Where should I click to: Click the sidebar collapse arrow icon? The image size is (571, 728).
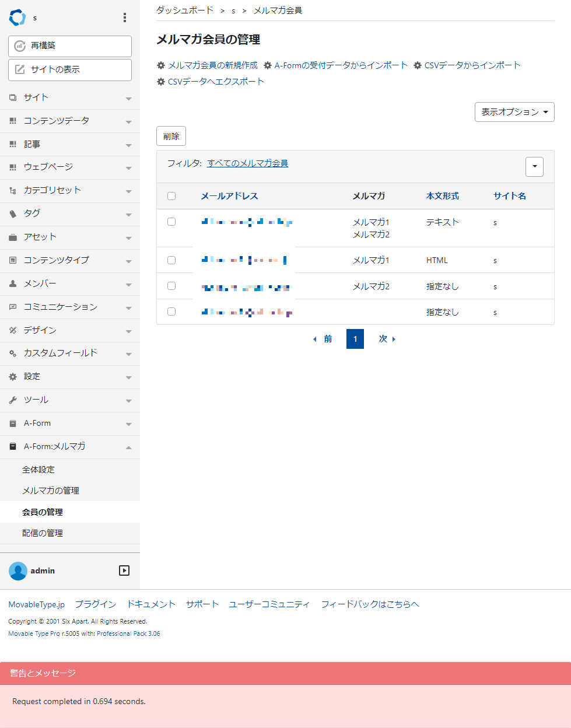tap(124, 570)
